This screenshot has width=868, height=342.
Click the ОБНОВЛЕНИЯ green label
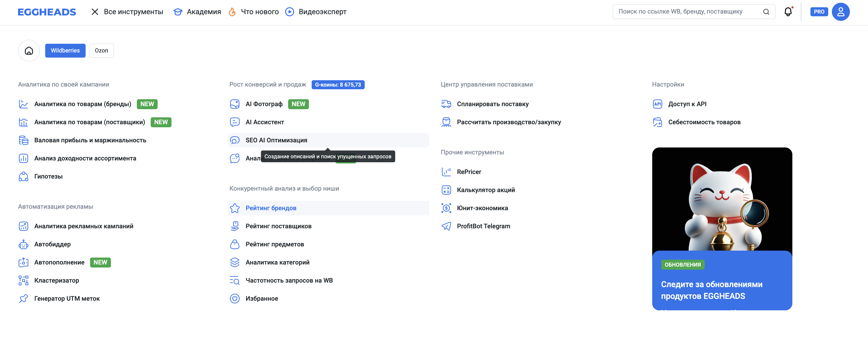pyautogui.click(x=683, y=265)
